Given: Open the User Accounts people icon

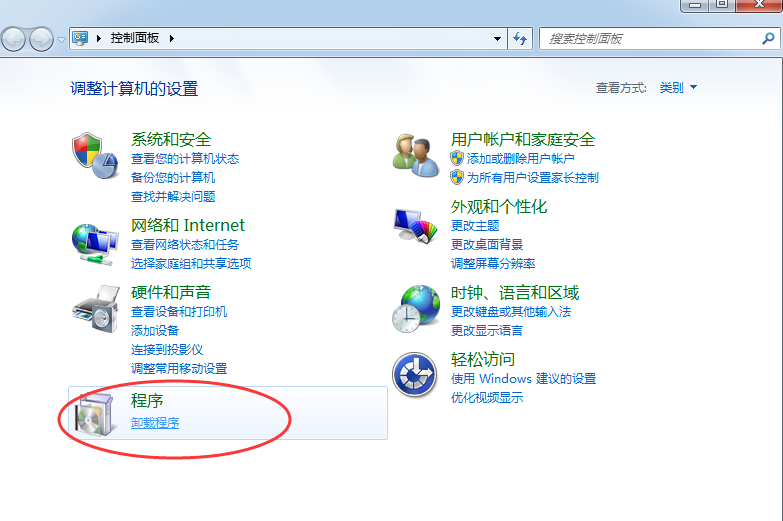Looking at the screenshot, I should tap(415, 155).
